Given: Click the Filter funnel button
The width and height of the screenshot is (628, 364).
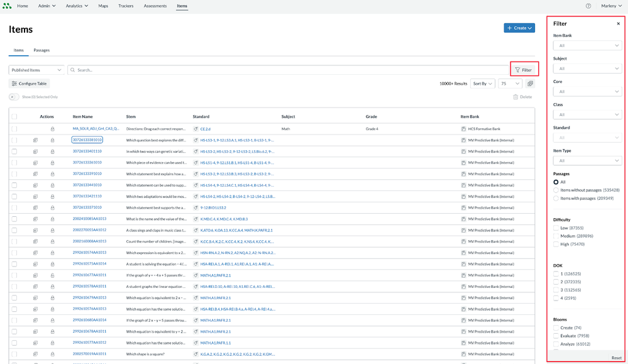Looking at the screenshot, I should 524,70.
